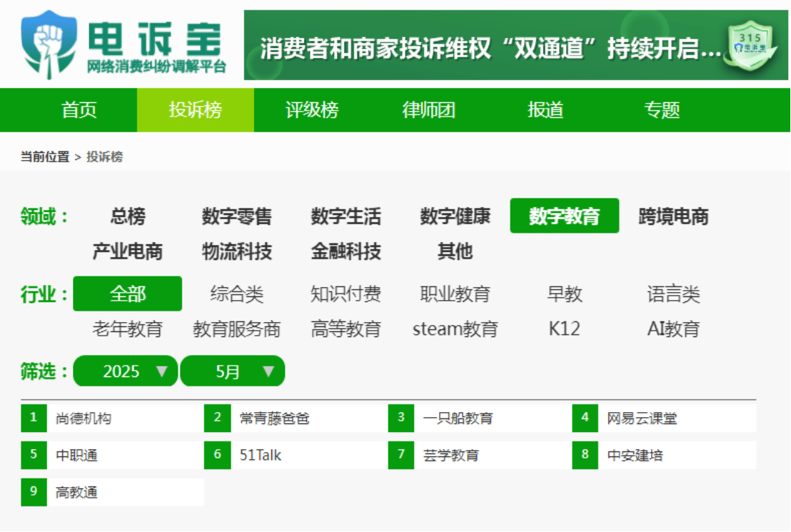Select the 全部 industry filter
Image resolution: width=791 pixels, height=532 pixels.
click(128, 293)
